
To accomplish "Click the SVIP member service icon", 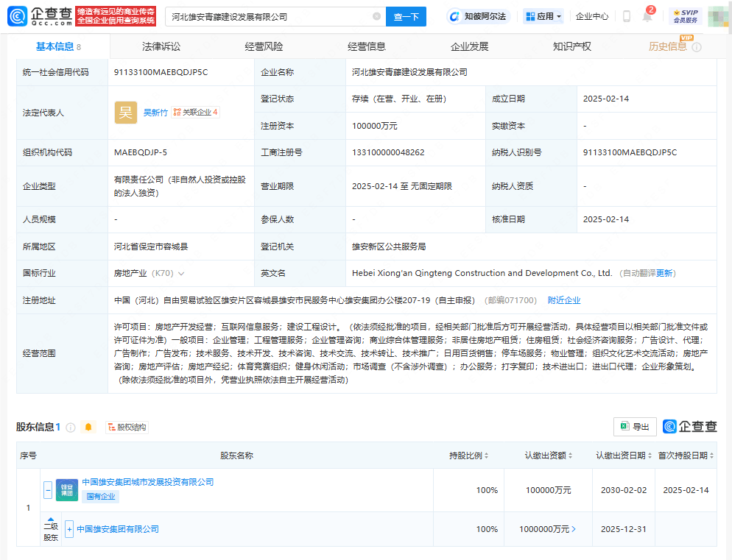I will pos(685,16).
